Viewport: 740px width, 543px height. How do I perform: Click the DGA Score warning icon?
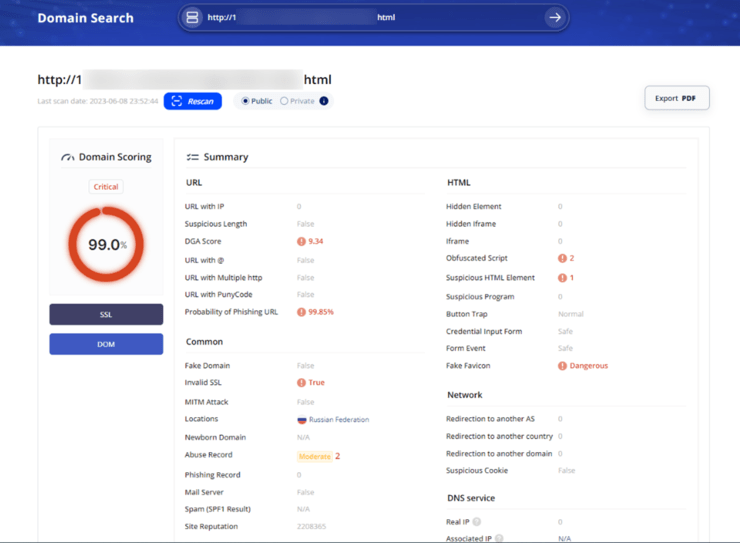pos(301,242)
